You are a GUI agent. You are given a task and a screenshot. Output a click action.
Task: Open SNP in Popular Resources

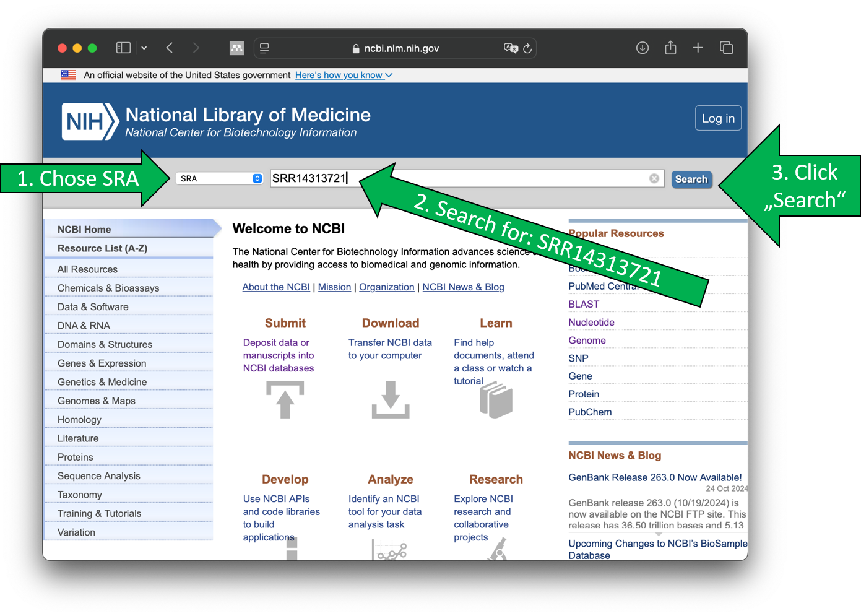click(578, 358)
